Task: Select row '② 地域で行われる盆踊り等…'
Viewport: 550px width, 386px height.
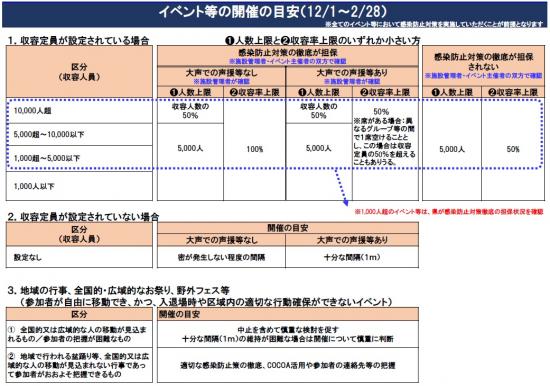Action: [x=78, y=365]
